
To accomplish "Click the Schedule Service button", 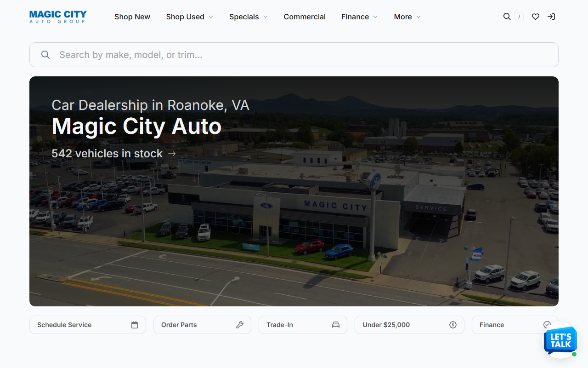I will (x=88, y=325).
